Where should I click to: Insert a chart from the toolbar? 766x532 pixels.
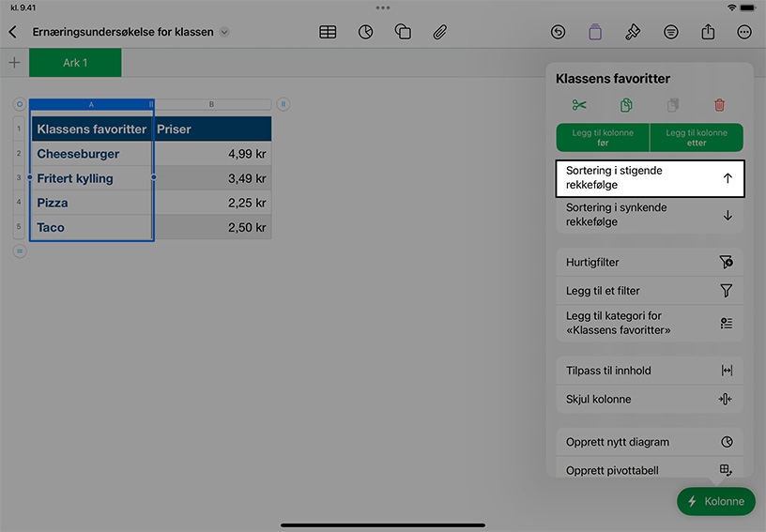[365, 32]
